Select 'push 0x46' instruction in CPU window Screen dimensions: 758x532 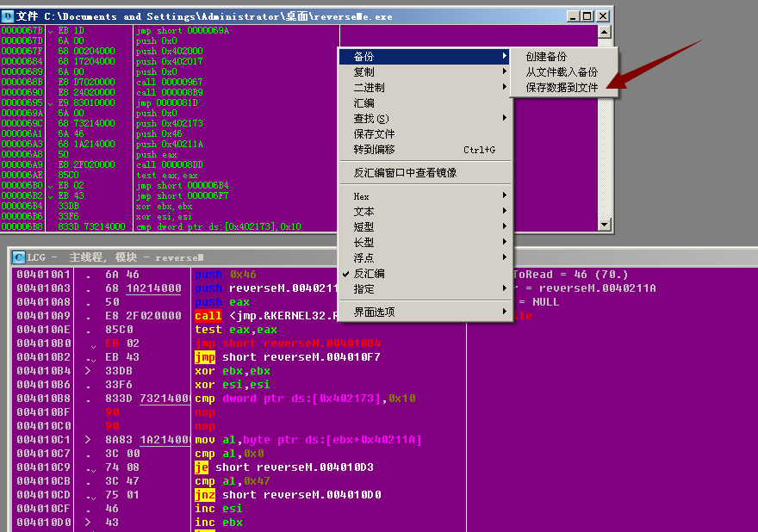pyautogui.click(x=226, y=275)
